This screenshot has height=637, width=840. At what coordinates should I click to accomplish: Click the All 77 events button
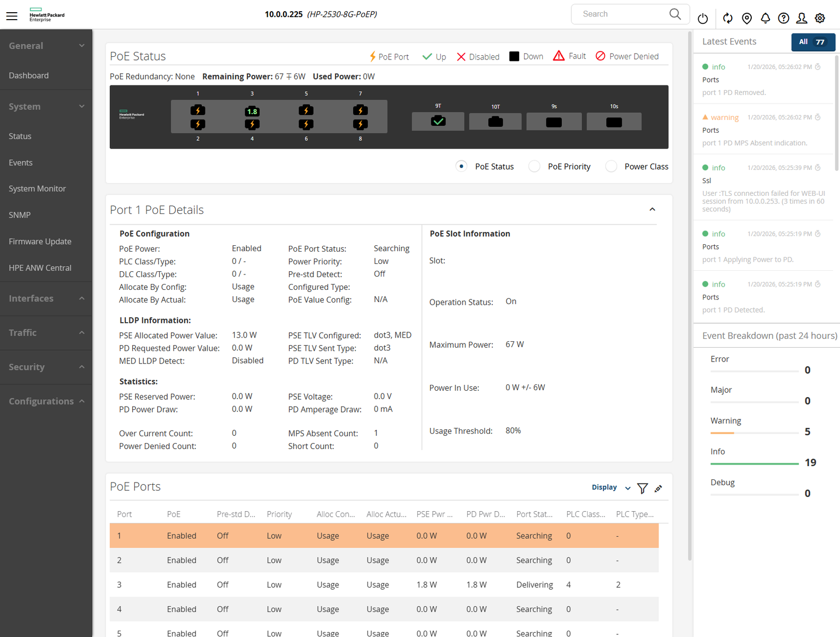tap(812, 42)
